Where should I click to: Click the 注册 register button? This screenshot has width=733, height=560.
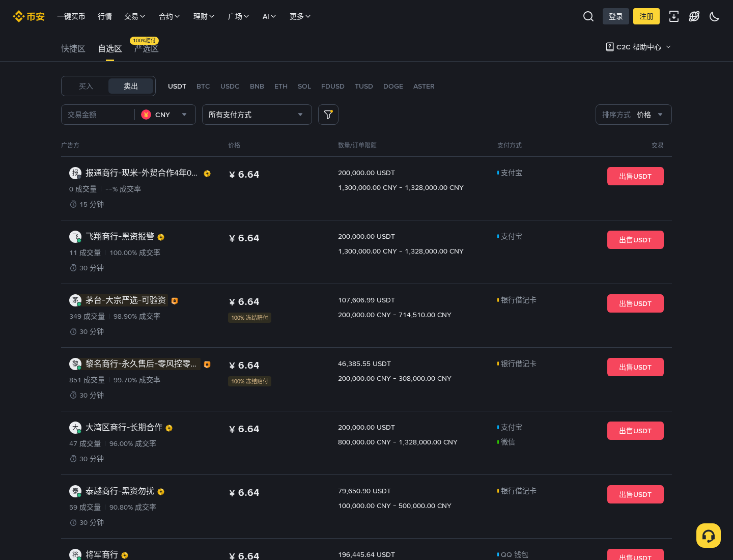point(646,16)
